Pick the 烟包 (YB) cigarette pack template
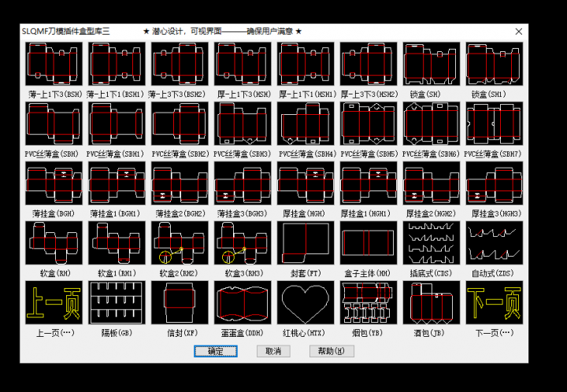This screenshot has width=567, height=392. pyautogui.click(x=369, y=303)
